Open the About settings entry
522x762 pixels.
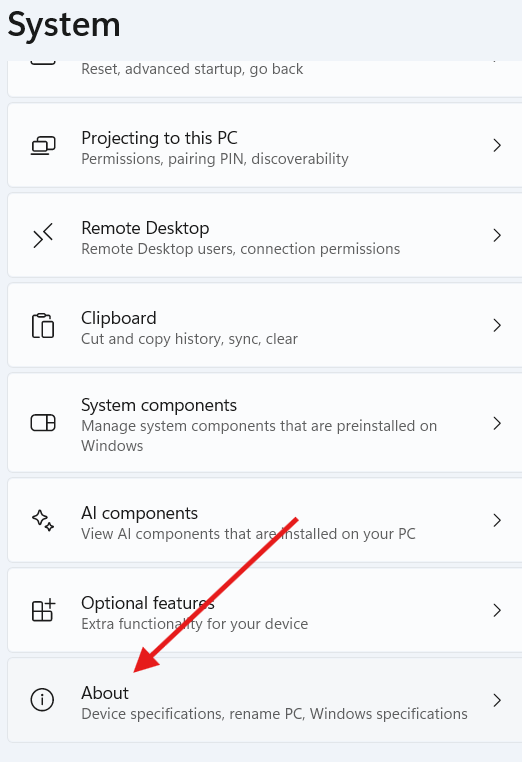coord(265,700)
